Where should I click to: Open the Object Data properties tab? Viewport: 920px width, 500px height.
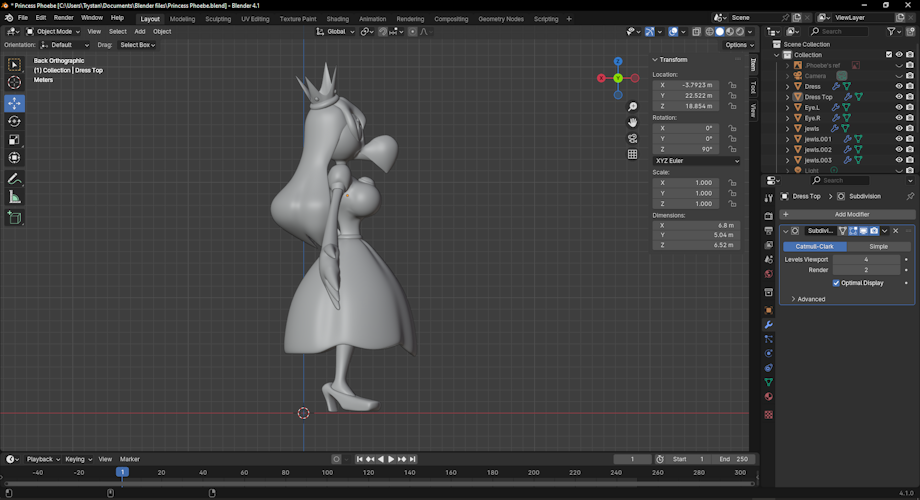click(x=768, y=382)
